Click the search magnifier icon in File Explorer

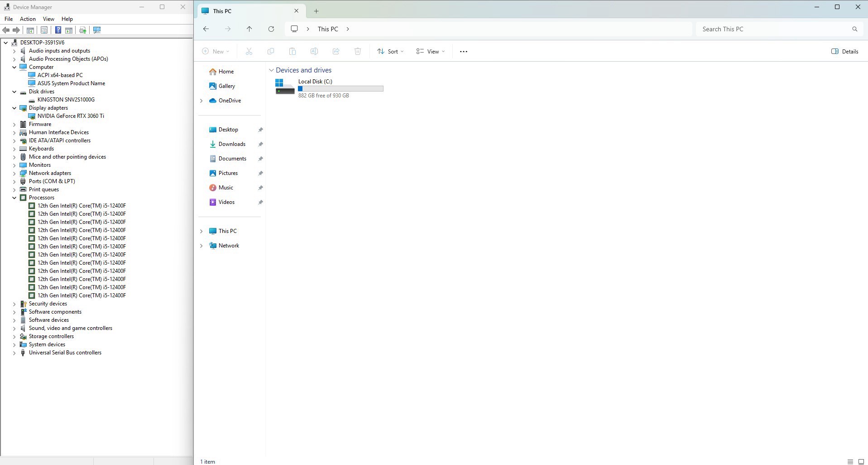coord(854,29)
